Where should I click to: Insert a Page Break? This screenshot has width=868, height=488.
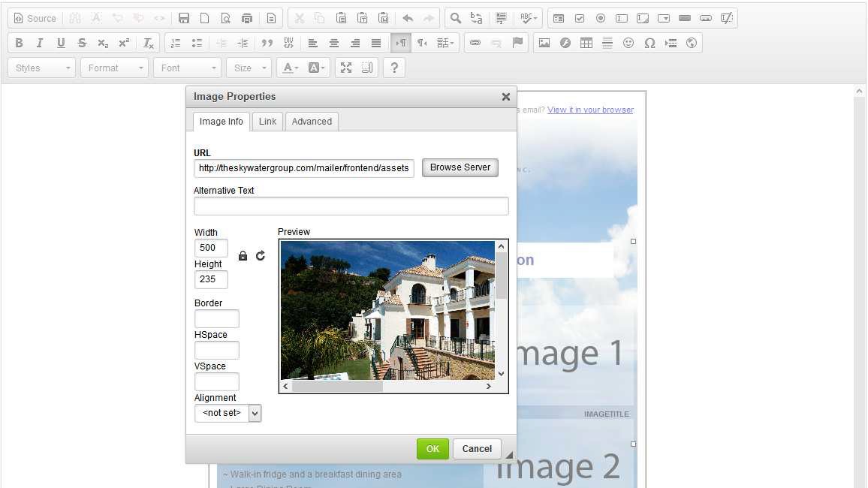671,43
